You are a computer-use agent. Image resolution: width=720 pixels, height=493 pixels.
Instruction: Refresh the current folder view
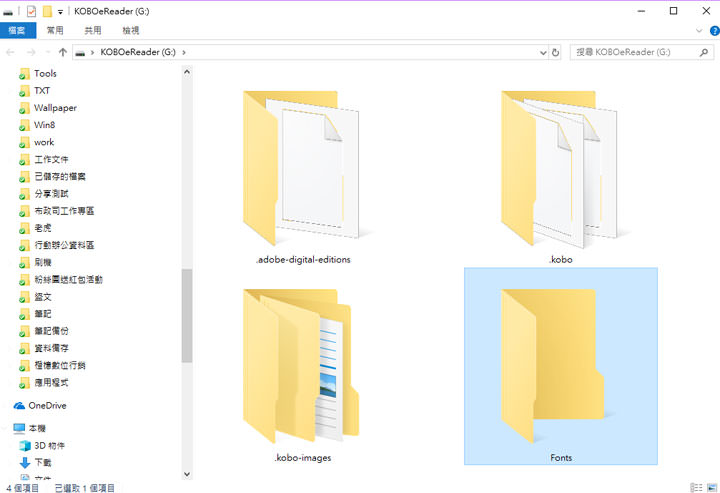click(x=556, y=51)
